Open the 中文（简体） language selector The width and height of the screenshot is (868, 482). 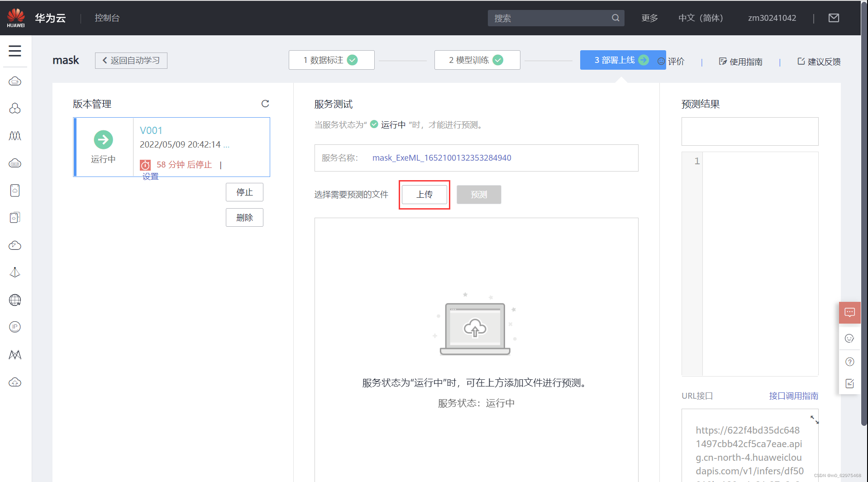(701, 18)
